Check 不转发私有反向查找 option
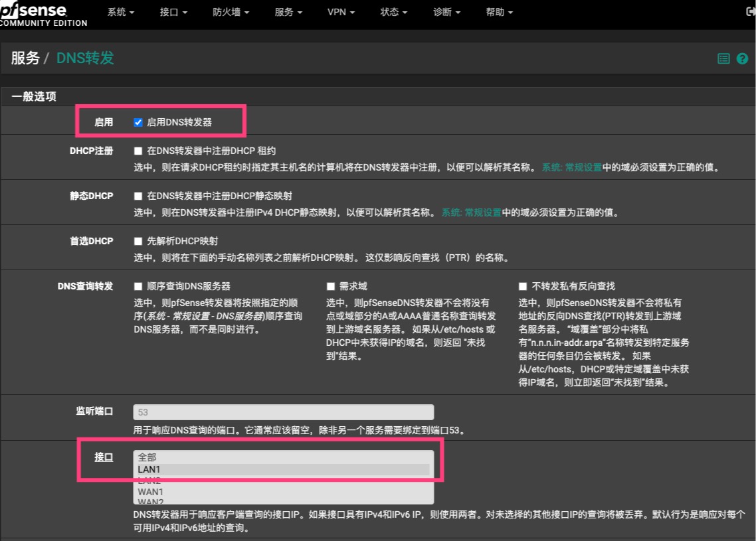756x541 pixels. pyautogui.click(x=523, y=286)
